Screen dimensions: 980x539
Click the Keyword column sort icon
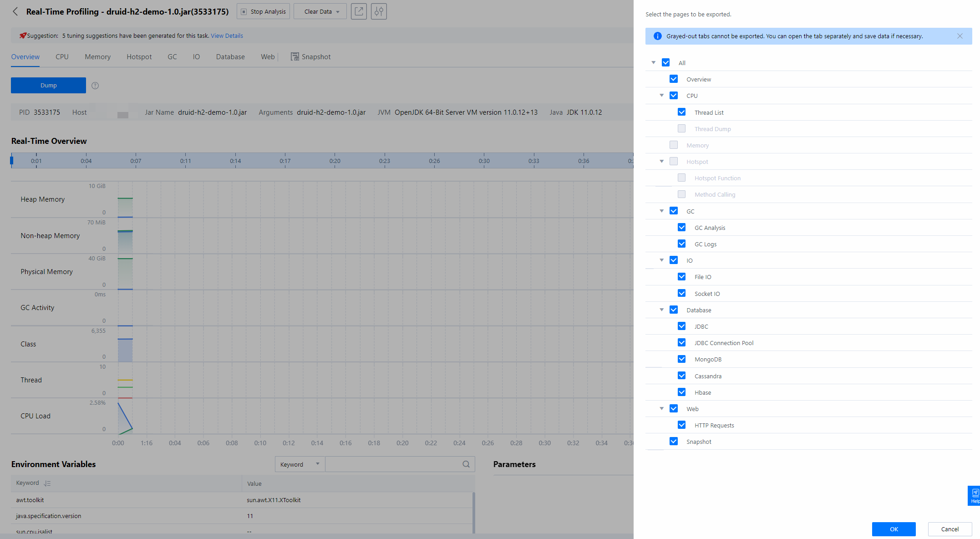pyautogui.click(x=47, y=483)
